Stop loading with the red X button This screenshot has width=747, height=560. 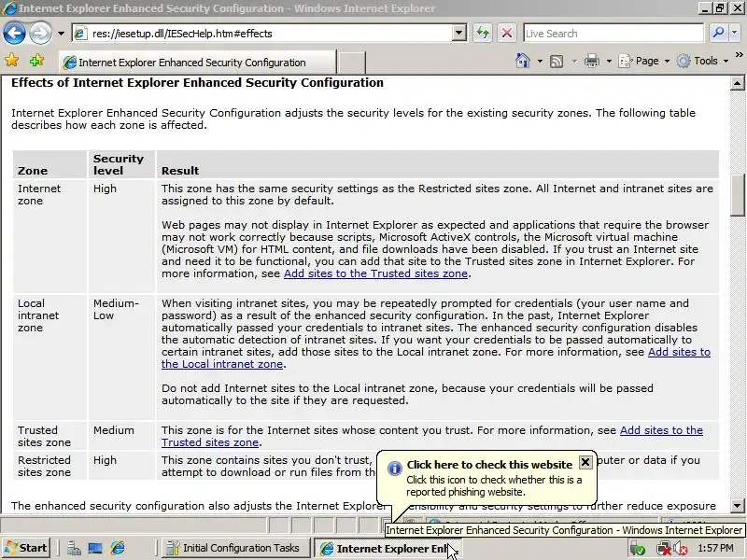[507, 34]
